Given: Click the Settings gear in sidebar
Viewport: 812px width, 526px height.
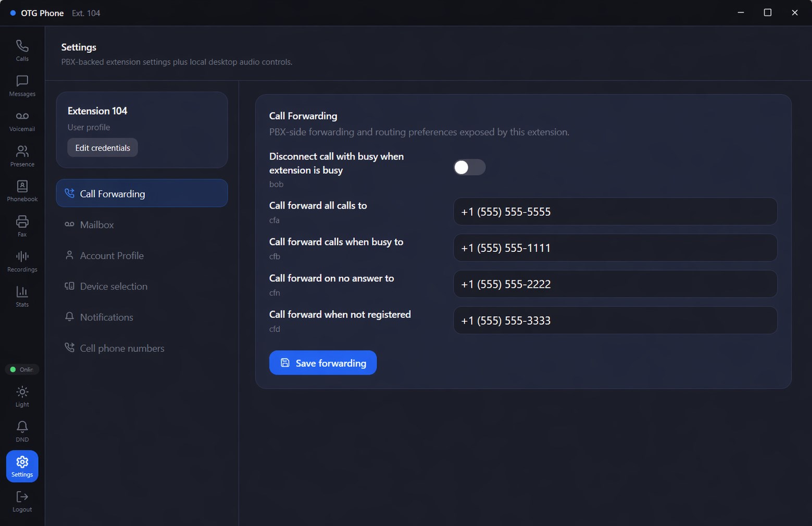Looking at the screenshot, I should pyautogui.click(x=22, y=466).
